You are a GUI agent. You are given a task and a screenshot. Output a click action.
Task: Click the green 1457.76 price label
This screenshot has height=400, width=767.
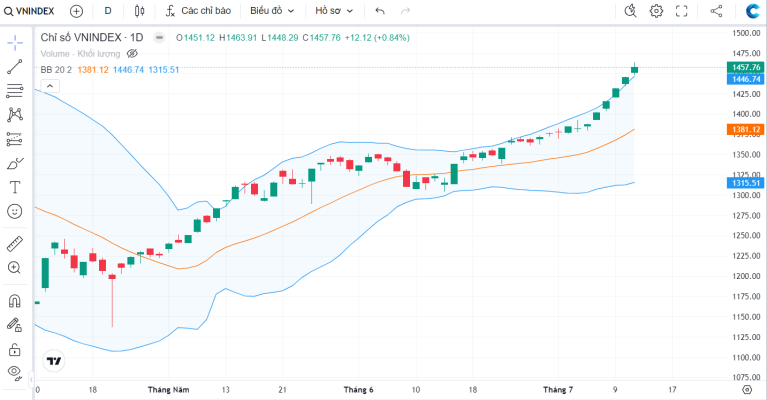745,67
